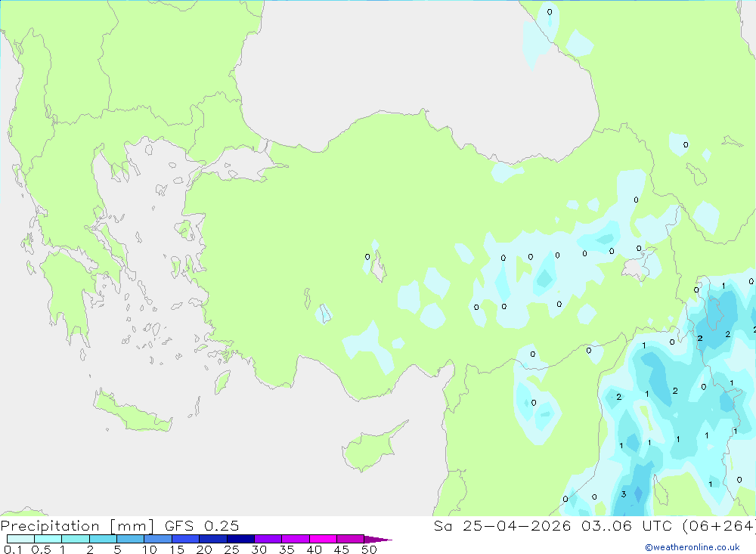Click the '30' legend tick label
The width and height of the screenshot is (756, 554).
[259, 549]
